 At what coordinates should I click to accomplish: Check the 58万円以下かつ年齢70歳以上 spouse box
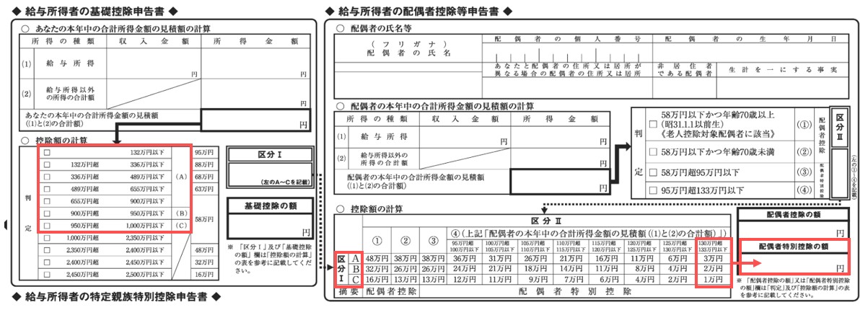point(653,123)
